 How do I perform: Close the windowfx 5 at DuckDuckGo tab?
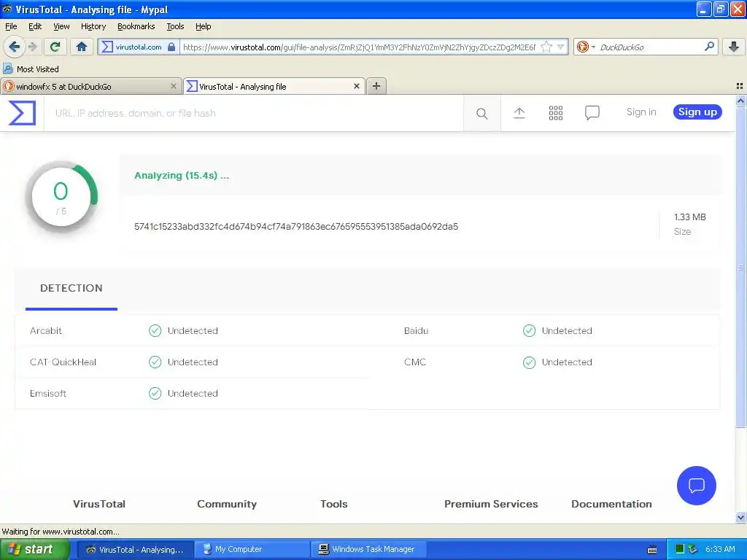[x=174, y=86]
